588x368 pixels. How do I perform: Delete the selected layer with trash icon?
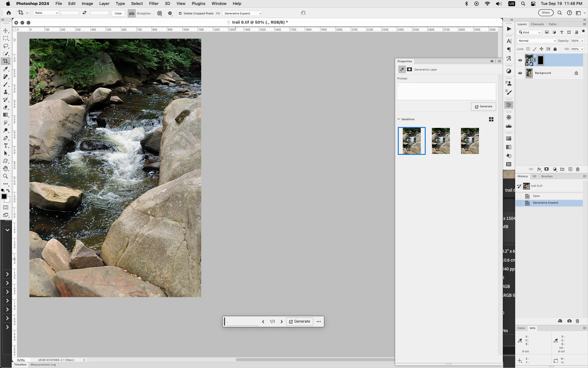pyautogui.click(x=578, y=169)
